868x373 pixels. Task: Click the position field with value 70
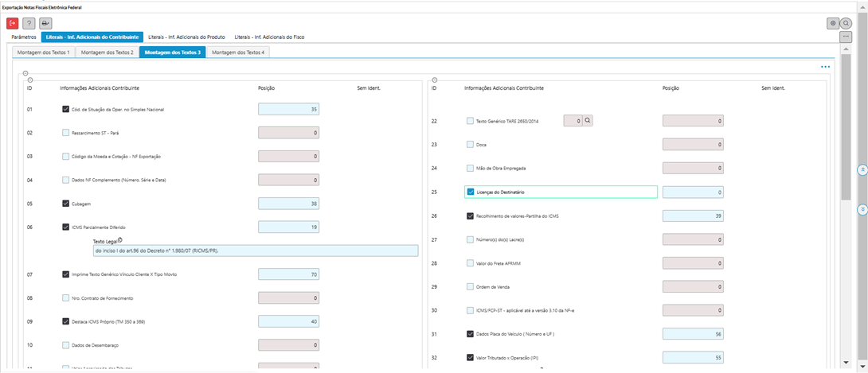point(288,274)
